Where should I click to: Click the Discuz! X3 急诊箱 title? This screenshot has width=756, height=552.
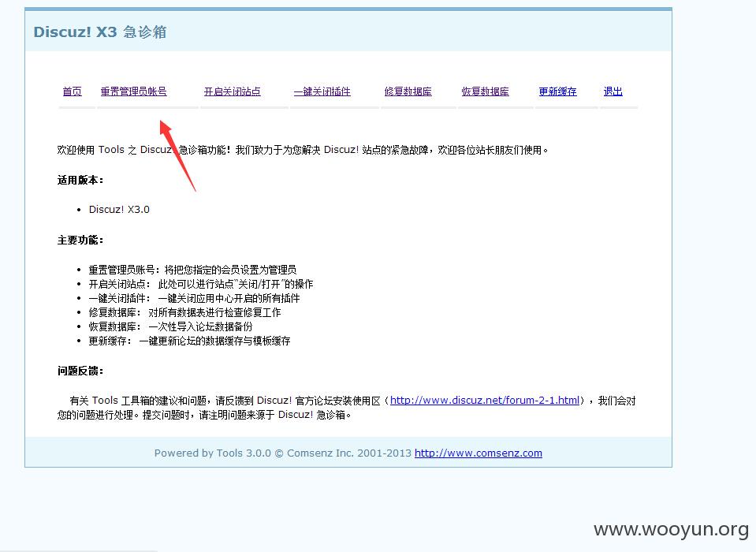tap(100, 32)
